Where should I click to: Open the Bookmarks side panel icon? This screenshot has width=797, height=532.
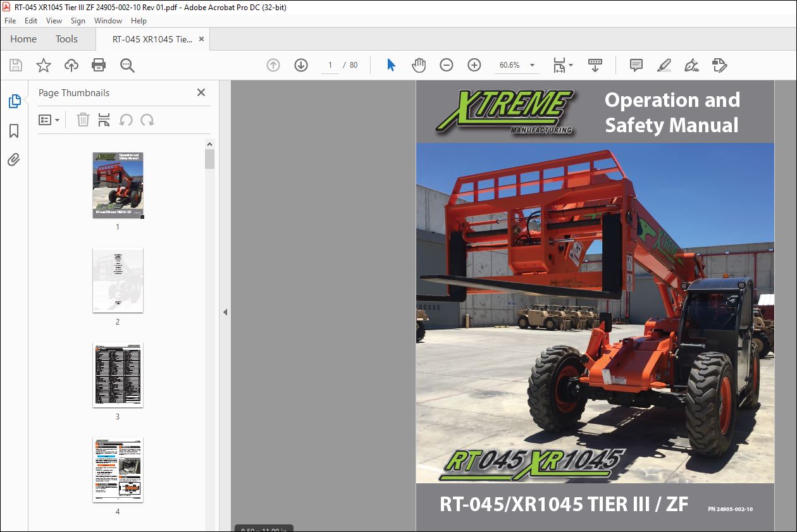[x=14, y=131]
